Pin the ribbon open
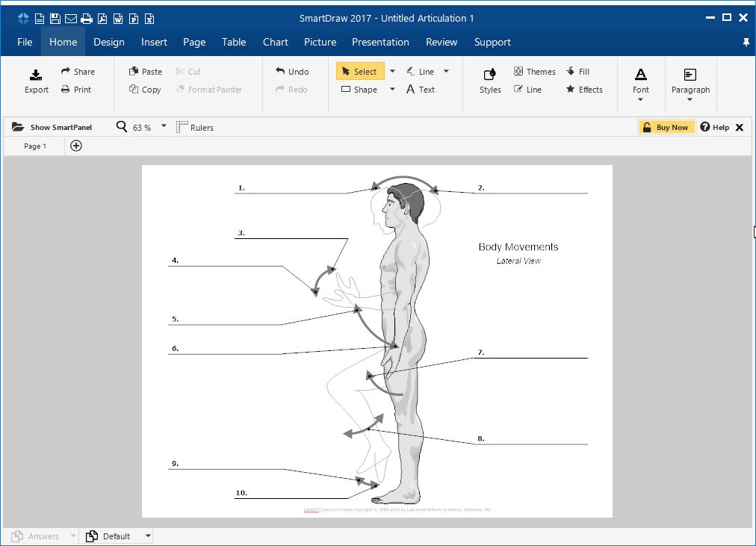The image size is (756, 546). pyautogui.click(x=746, y=43)
